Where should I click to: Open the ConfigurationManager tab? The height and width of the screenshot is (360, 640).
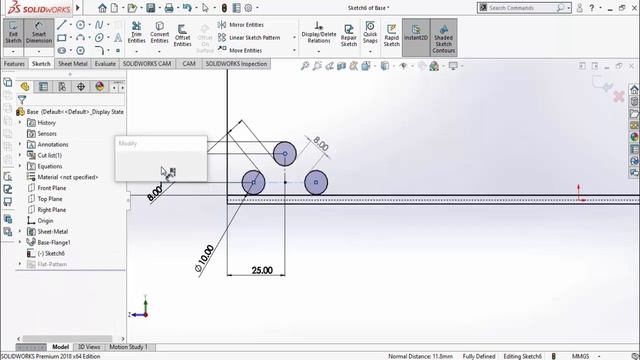[x=62, y=87]
